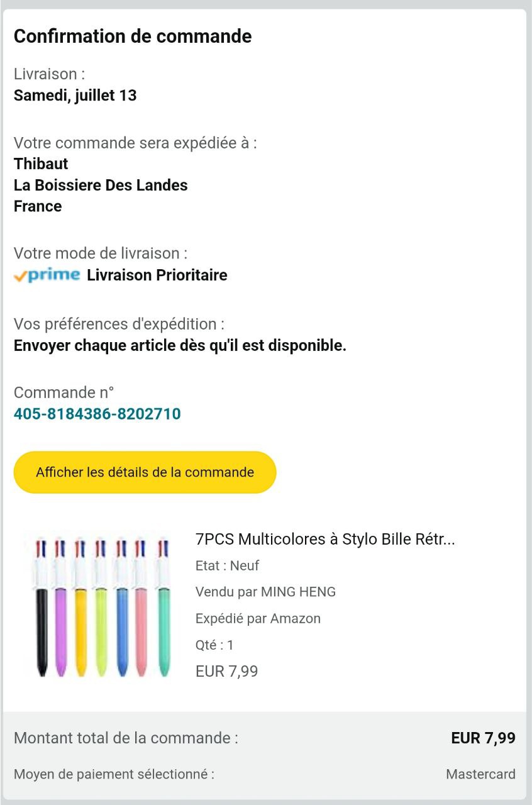Click the recipient name Thibaut

(41, 164)
